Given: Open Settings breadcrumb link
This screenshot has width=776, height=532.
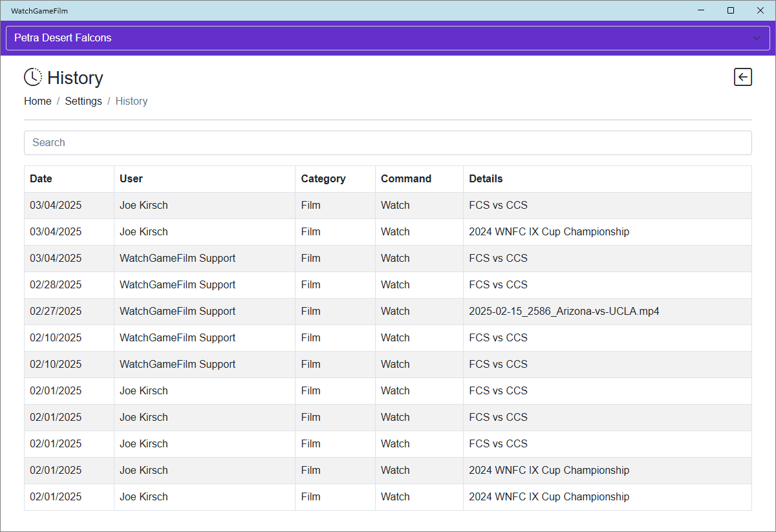Looking at the screenshot, I should (x=83, y=101).
